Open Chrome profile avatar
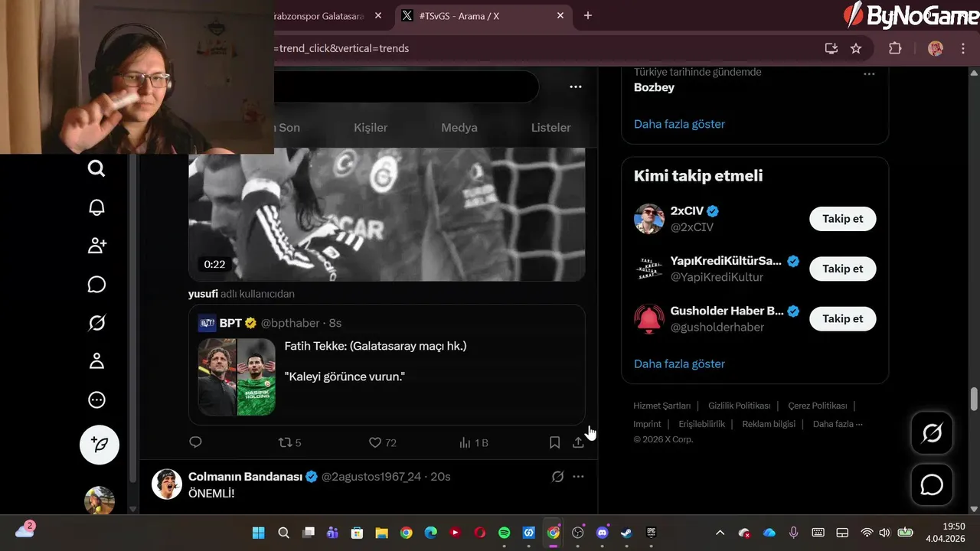The height and width of the screenshot is (551, 980). coord(936,48)
